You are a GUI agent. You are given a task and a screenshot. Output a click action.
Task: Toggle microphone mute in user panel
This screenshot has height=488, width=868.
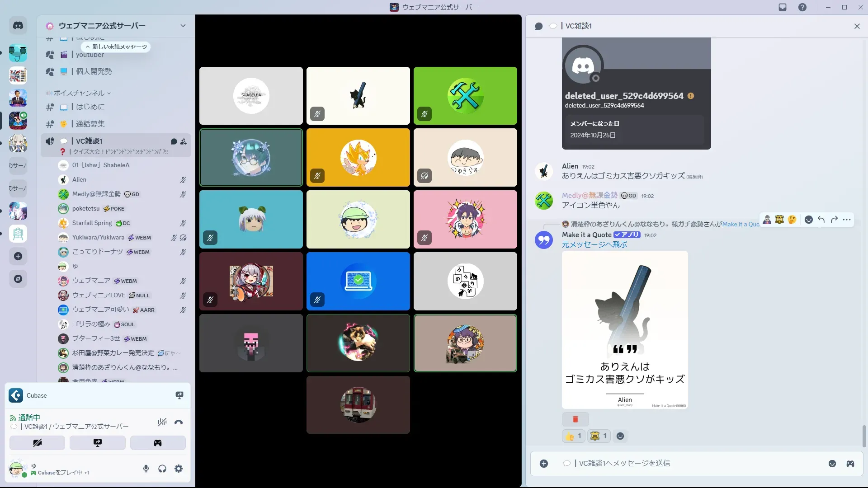pos(146,469)
